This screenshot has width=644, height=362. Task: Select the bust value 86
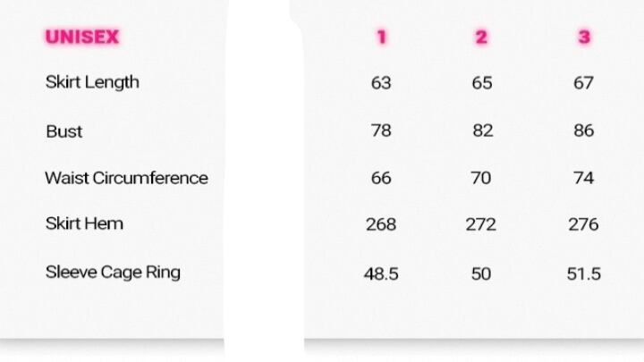[583, 130]
